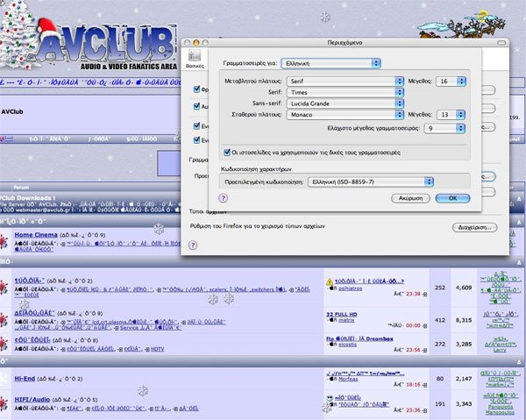Toggle the checkbox labeled Αυ in preferences window
The width and height of the screenshot is (526, 420).
point(196,106)
